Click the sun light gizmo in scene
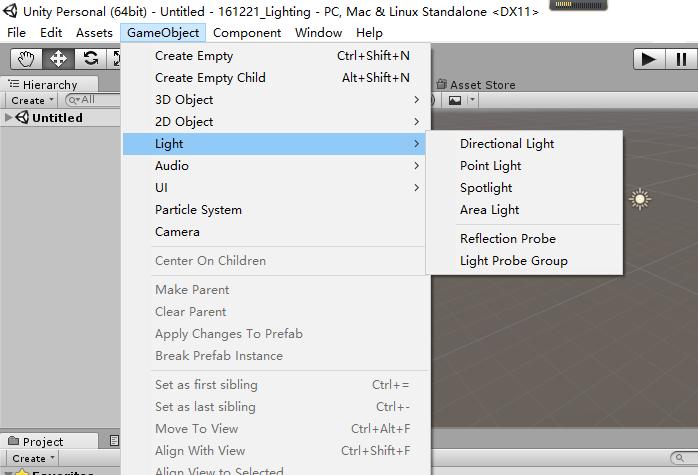Viewport: 698px width, 475px height. pyautogui.click(x=640, y=199)
